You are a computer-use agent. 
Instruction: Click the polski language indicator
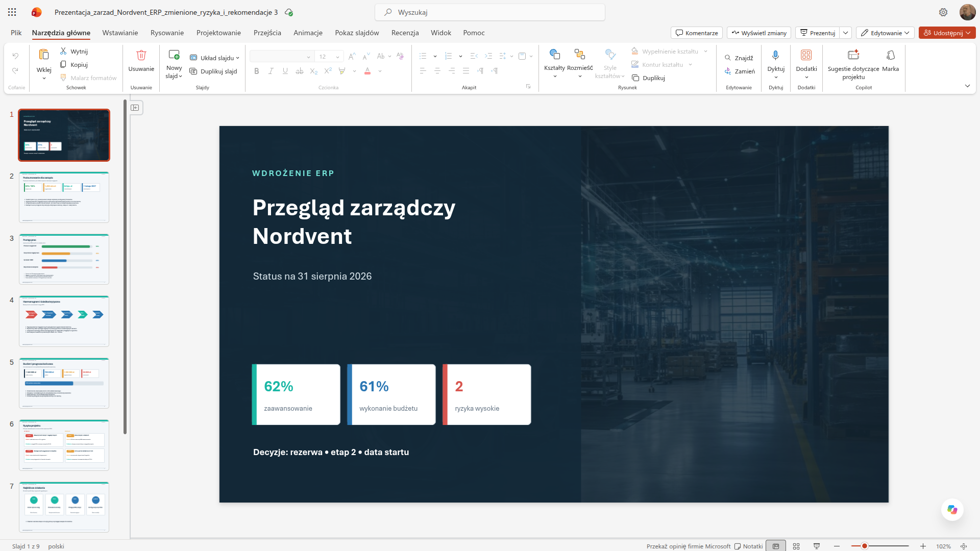pyautogui.click(x=56, y=546)
